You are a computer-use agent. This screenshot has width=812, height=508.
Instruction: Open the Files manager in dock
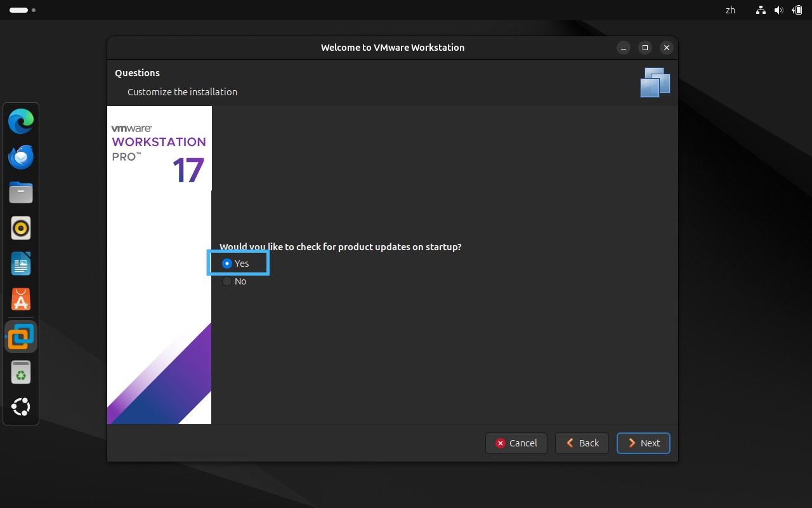tap(21, 192)
